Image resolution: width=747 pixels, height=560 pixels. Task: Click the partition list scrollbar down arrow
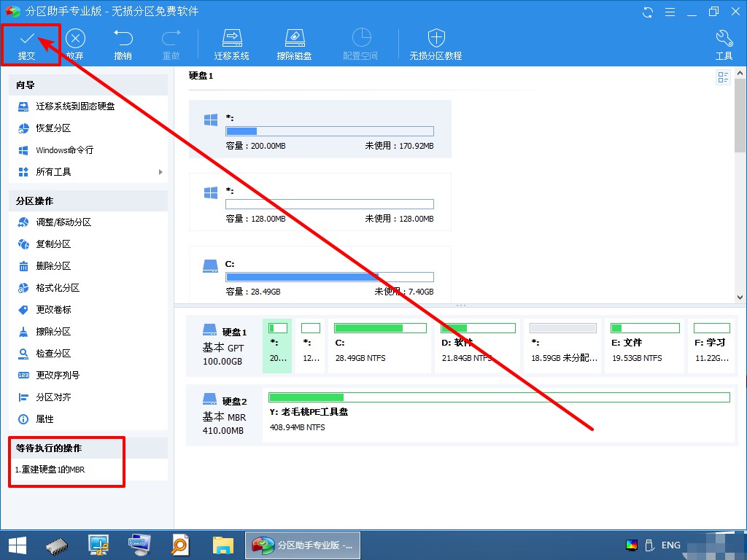(740, 297)
